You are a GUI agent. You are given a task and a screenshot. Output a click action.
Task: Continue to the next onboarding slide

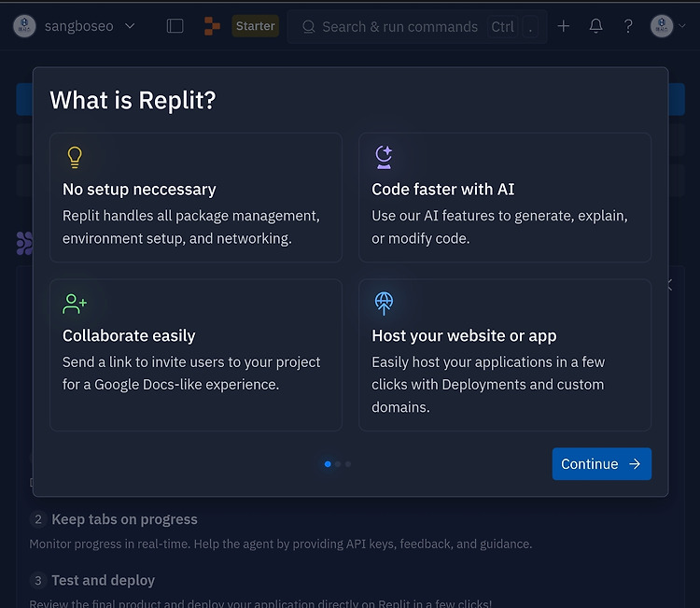click(x=602, y=464)
